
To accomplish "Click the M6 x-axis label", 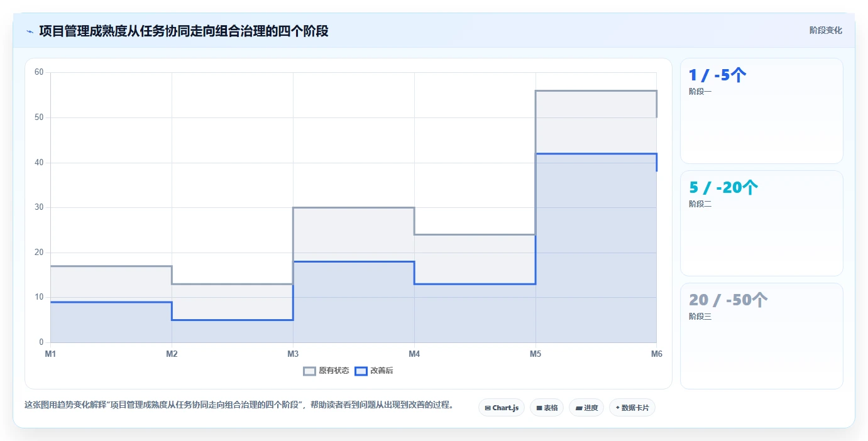I will pyautogui.click(x=657, y=354).
